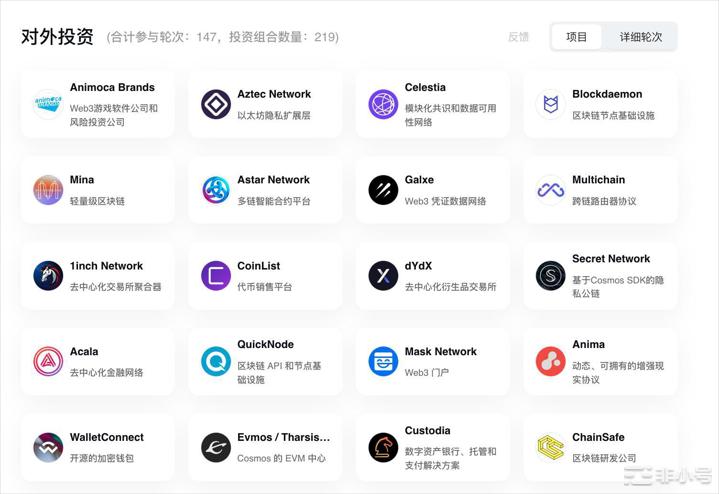Open the QuickNode project card title
Viewport: 719px width, 494px height.
coord(265,345)
